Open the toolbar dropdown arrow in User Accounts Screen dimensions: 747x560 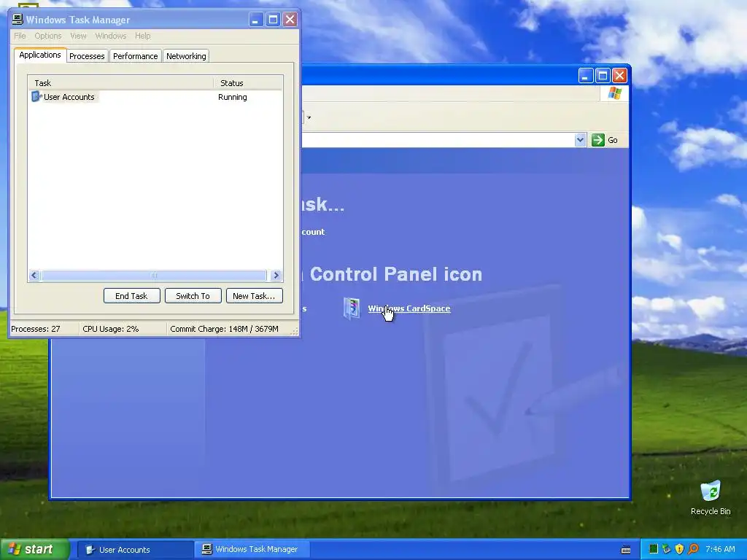(309, 117)
